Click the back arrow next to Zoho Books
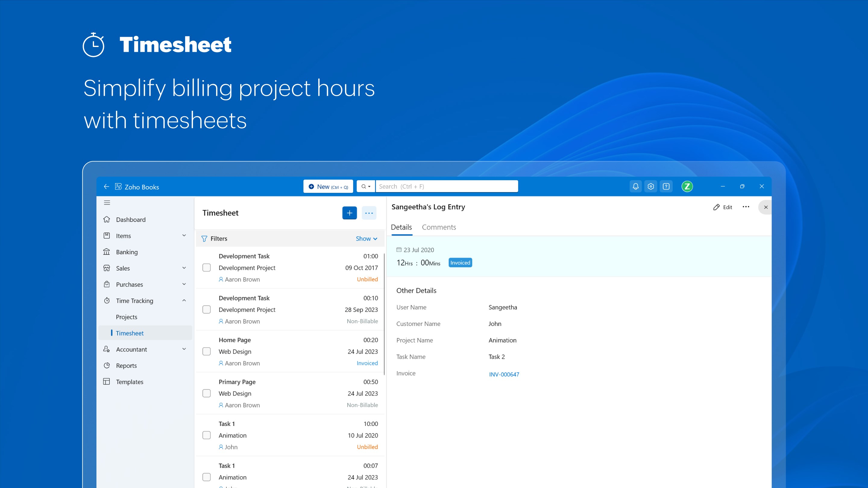 click(x=106, y=186)
